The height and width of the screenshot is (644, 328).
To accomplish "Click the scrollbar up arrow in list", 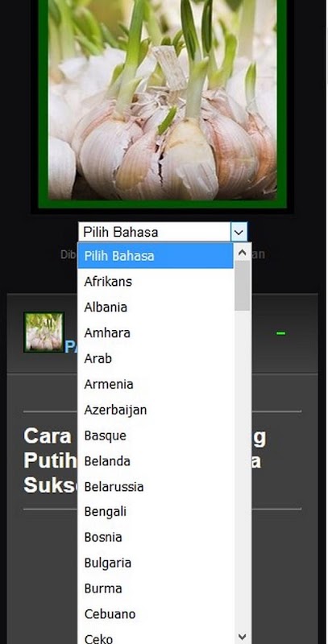I will point(242,253).
